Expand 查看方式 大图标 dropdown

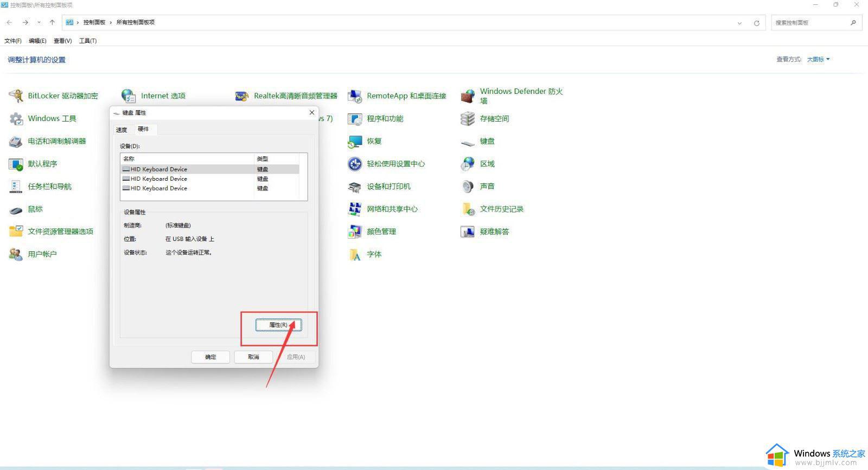818,59
